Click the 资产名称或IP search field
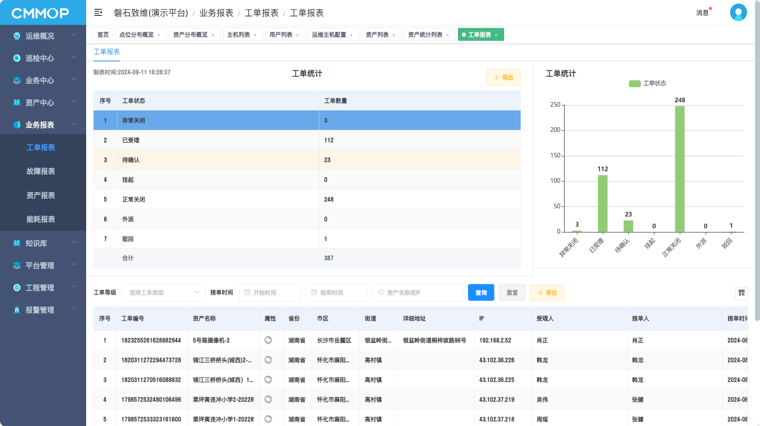 pos(420,293)
